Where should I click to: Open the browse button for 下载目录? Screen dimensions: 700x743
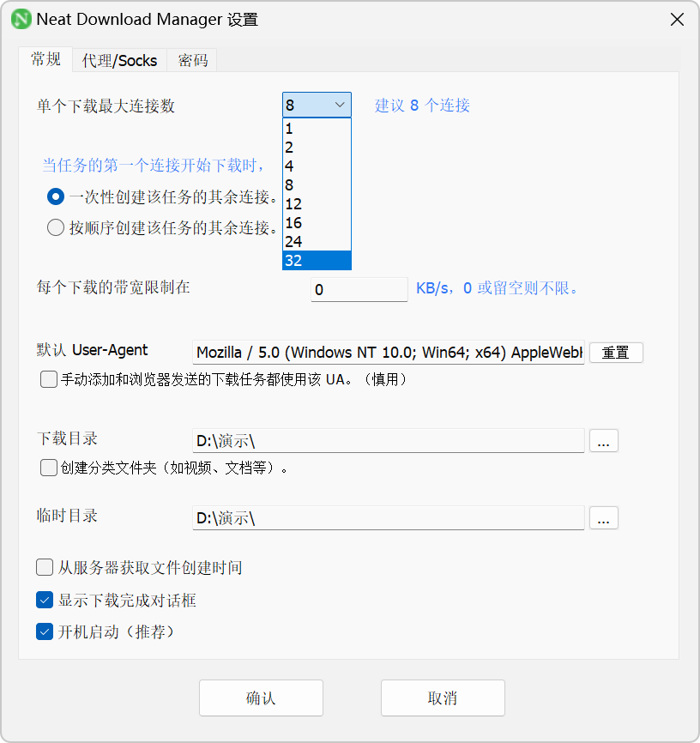click(x=603, y=441)
